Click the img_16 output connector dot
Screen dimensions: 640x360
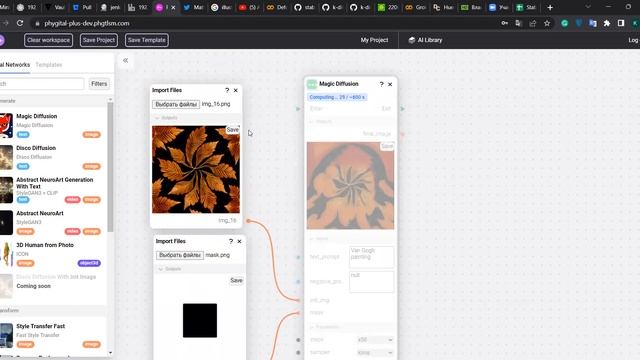pos(248,221)
